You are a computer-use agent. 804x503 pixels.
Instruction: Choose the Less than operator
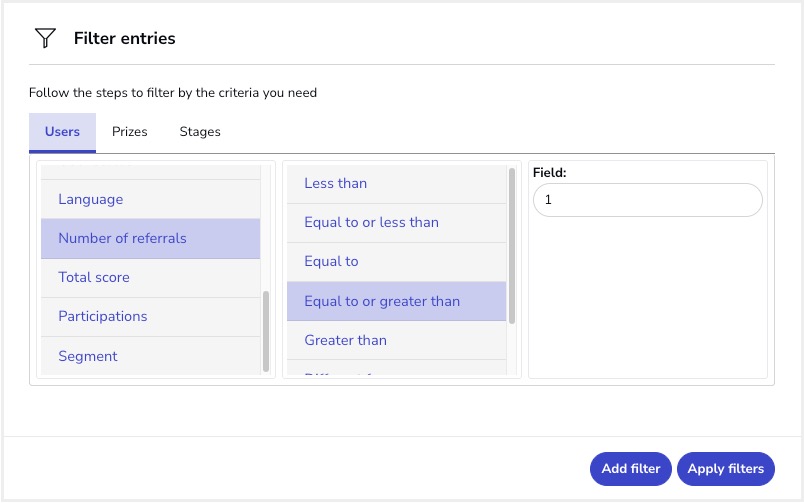click(396, 183)
